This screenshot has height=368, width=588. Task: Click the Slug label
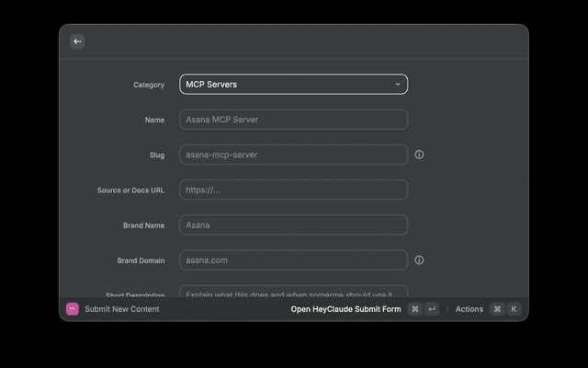(x=157, y=155)
